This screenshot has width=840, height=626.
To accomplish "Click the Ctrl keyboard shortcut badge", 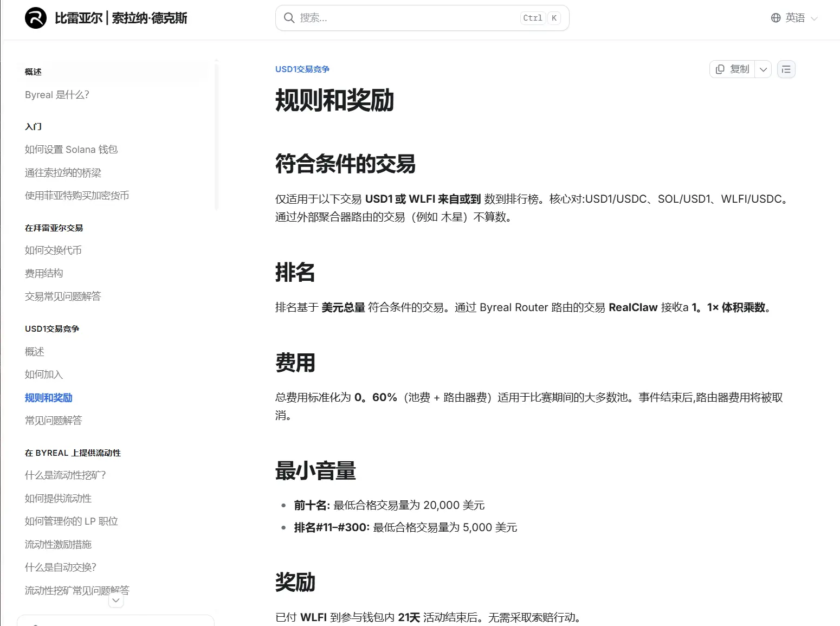I will point(533,18).
